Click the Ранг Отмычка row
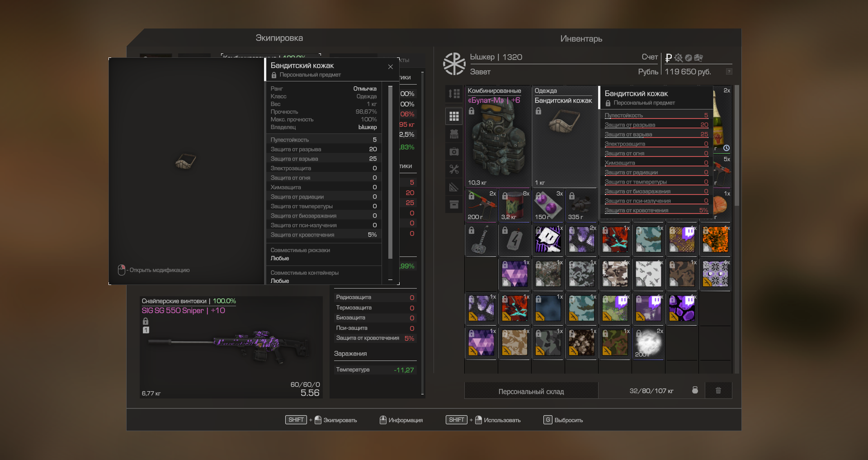The height and width of the screenshot is (460, 868). coord(324,89)
